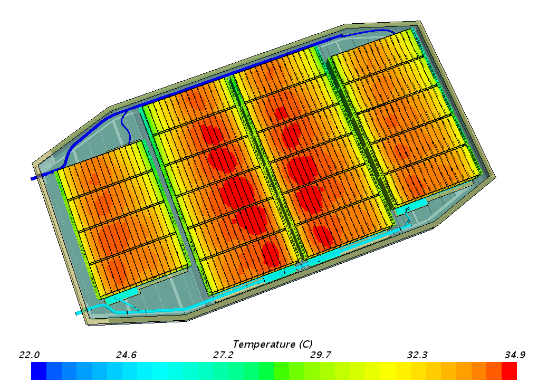Click the dark blue coolant inlet pipe end
This screenshot has width=538, height=392.
(33, 178)
